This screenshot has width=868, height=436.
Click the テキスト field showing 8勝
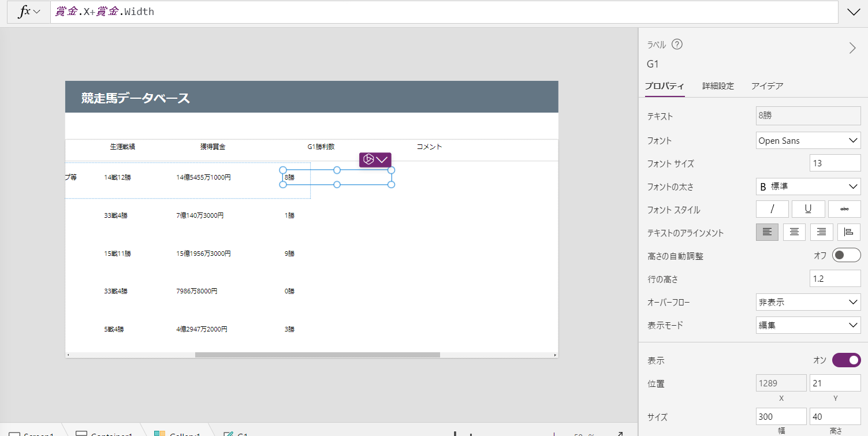(x=809, y=116)
